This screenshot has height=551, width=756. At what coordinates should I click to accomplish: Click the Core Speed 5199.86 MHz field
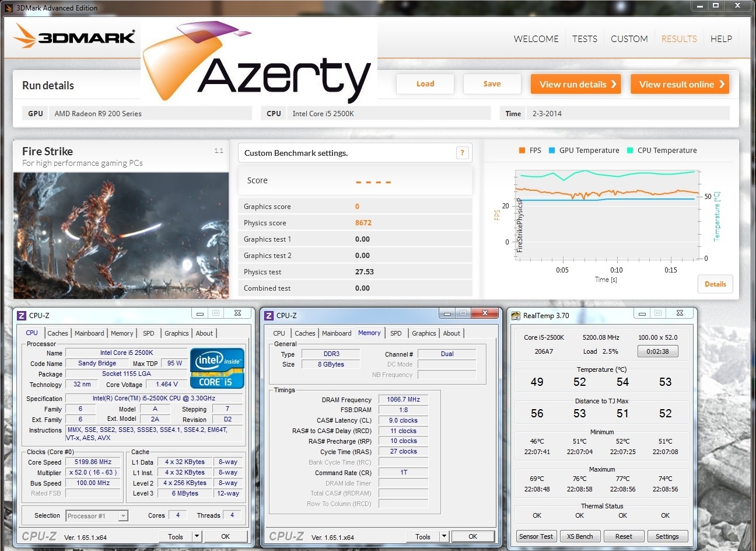tap(93, 462)
